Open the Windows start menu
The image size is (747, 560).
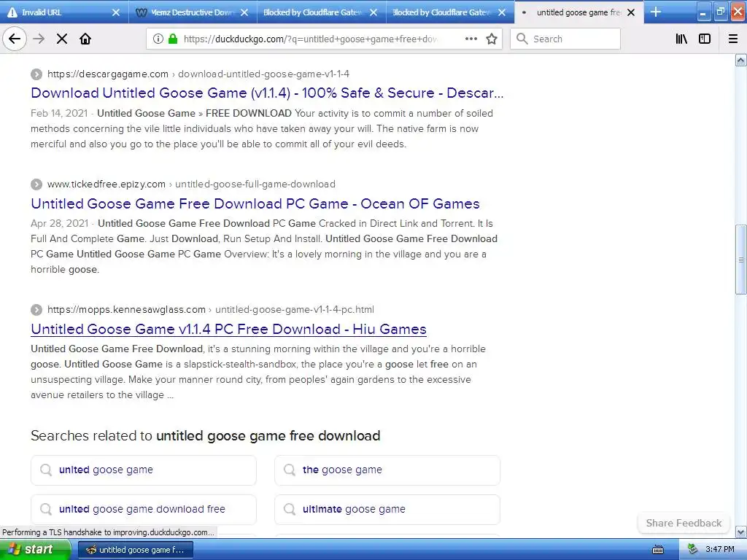click(x=35, y=550)
